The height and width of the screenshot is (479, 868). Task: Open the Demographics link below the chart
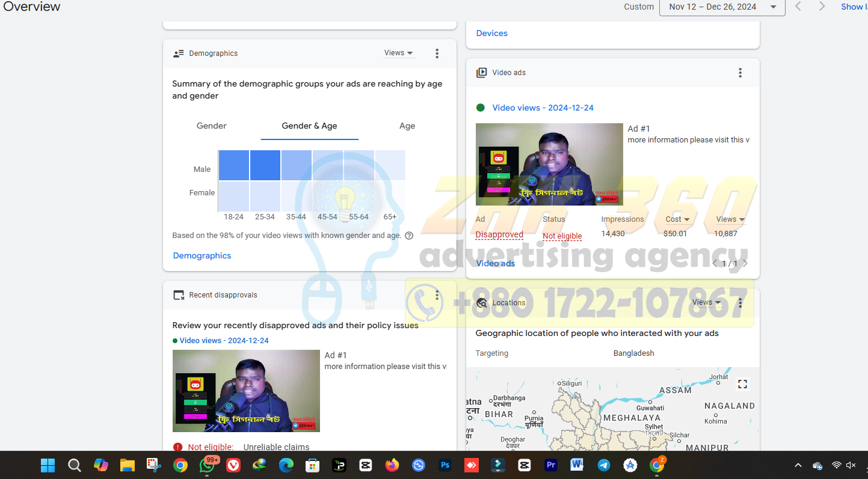202,255
